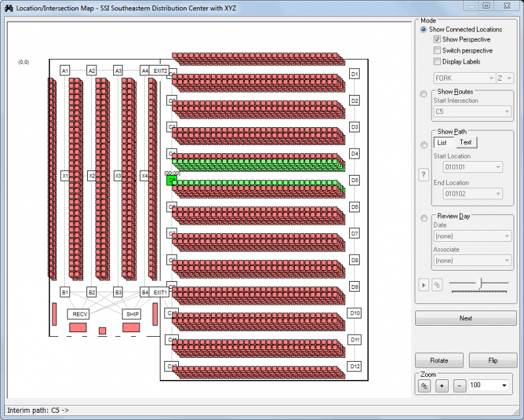Image resolution: width=524 pixels, height=420 pixels.
Task: Click the red block below the SHIP node
Action: tap(131, 328)
